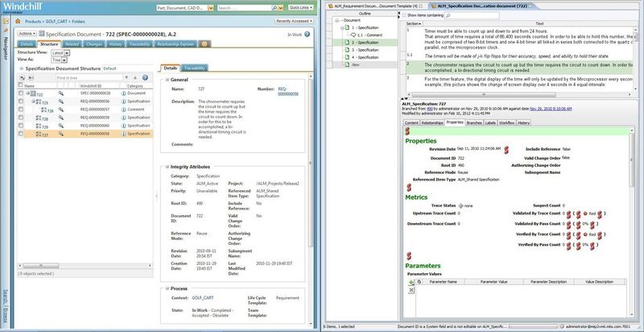Click the view details icon in row 727
The width and height of the screenshot is (644, 332).
tap(61, 134)
